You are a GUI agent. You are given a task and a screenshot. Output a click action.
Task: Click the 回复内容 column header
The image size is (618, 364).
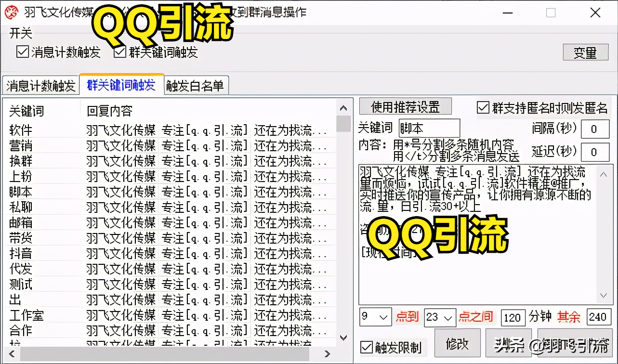(x=208, y=111)
